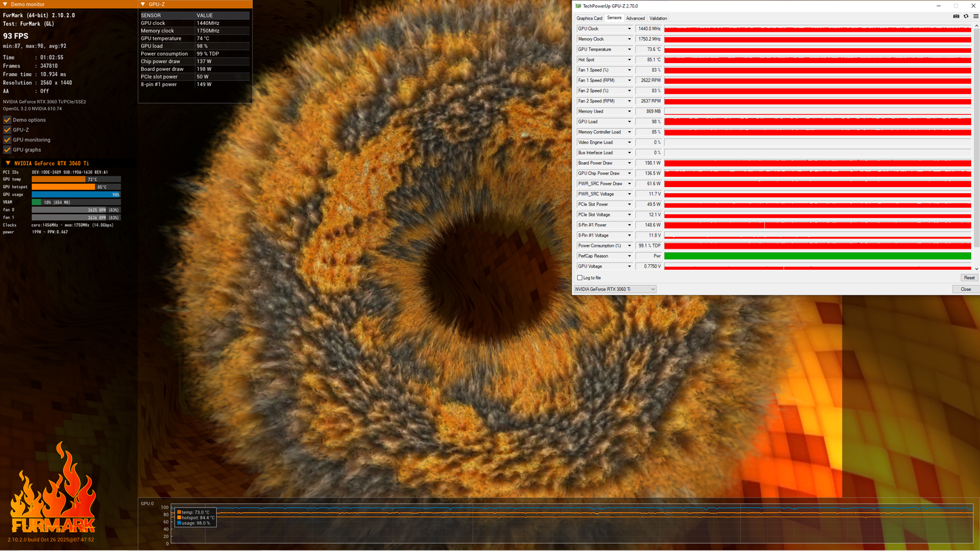980x551 pixels.
Task: Enable the Log to file checkbox
Action: pos(580,278)
